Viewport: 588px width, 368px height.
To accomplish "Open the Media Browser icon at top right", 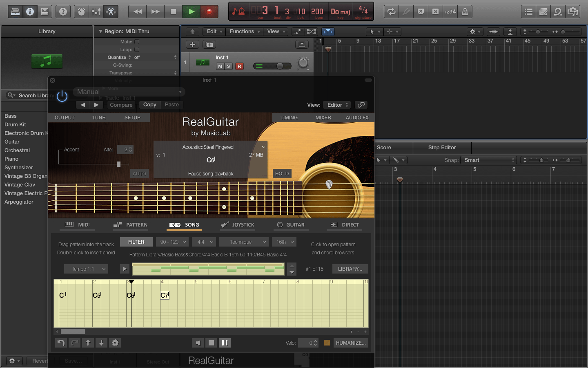I will (x=573, y=11).
